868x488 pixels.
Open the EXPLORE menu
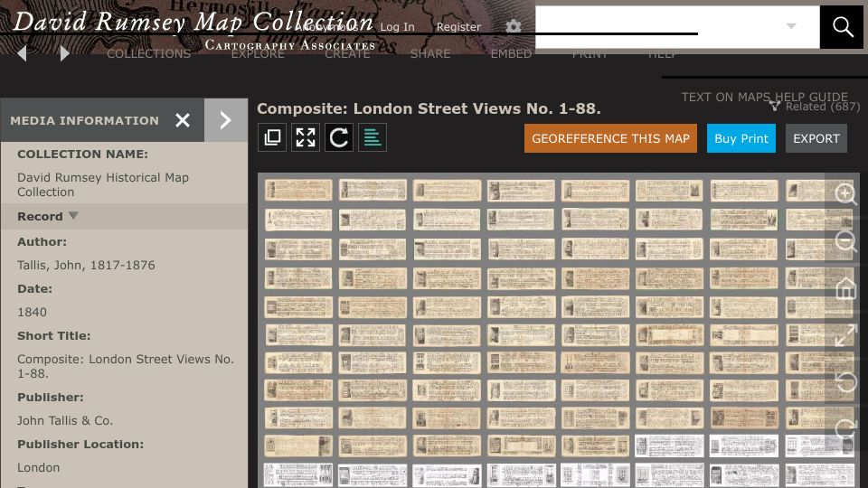tap(258, 53)
